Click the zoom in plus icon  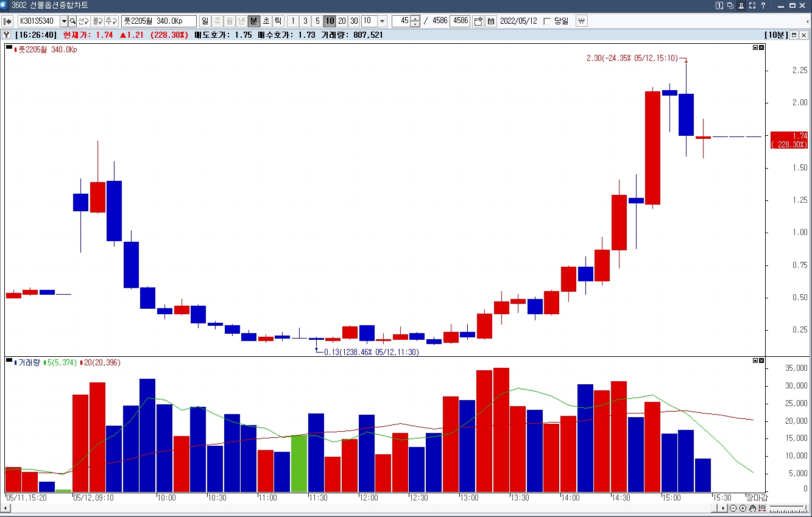(743, 508)
